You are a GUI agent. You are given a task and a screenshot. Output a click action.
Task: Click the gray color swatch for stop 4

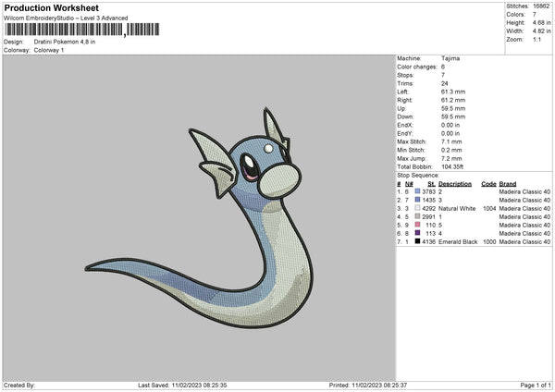(417, 216)
